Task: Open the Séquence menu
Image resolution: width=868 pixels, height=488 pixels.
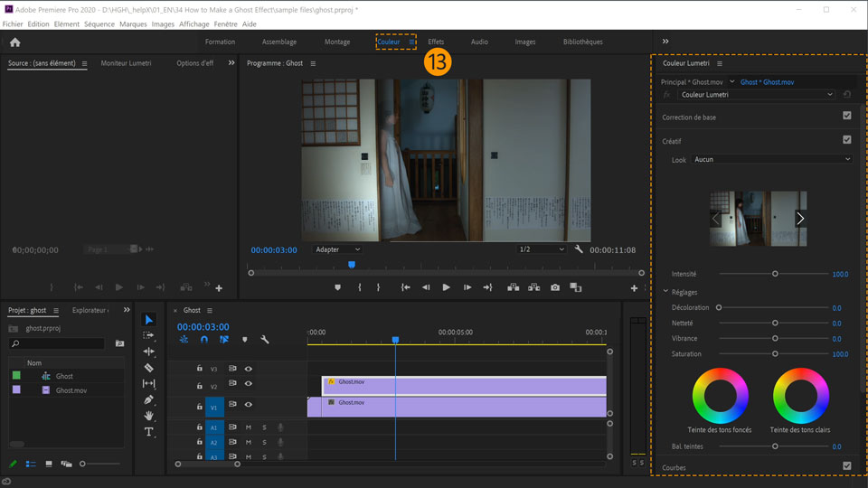Action: click(99, 24)
